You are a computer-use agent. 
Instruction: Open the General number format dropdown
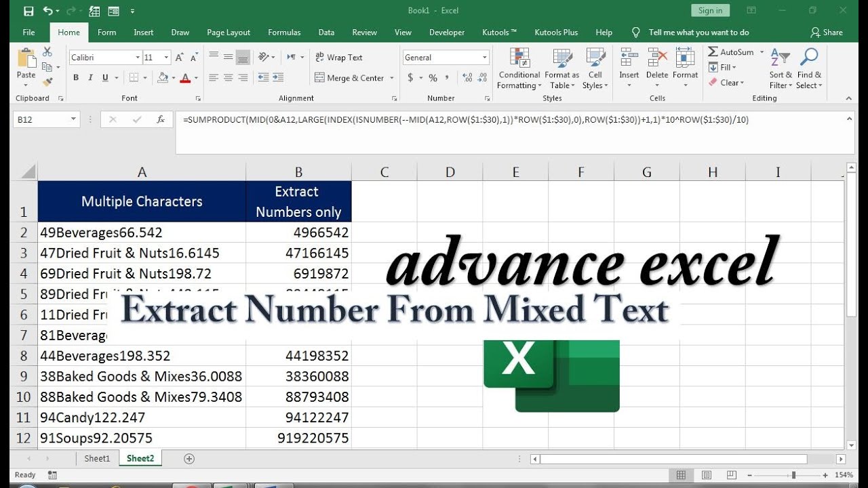tap(485, 58)
